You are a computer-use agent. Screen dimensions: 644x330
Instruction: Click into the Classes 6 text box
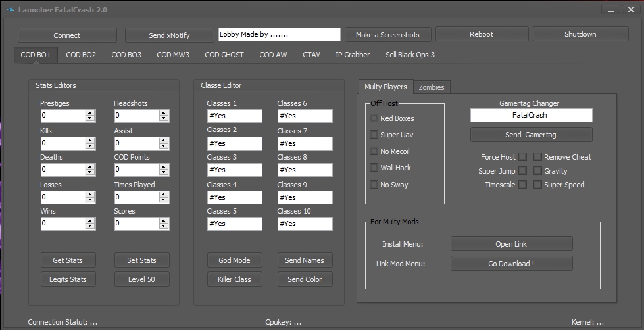pyautogui.click(x=305, y=116)
